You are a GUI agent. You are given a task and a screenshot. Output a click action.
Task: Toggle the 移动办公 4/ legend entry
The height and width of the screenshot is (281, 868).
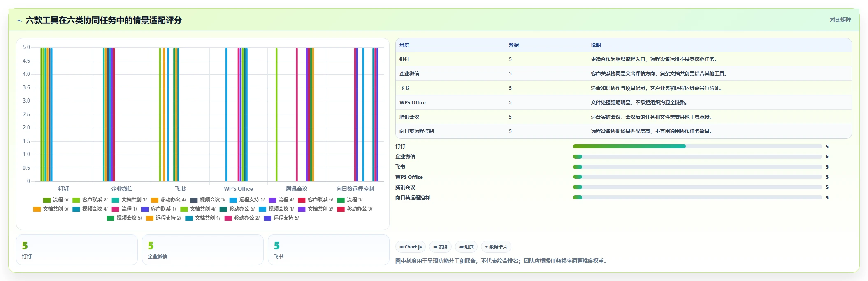click(x=168, y=200)
